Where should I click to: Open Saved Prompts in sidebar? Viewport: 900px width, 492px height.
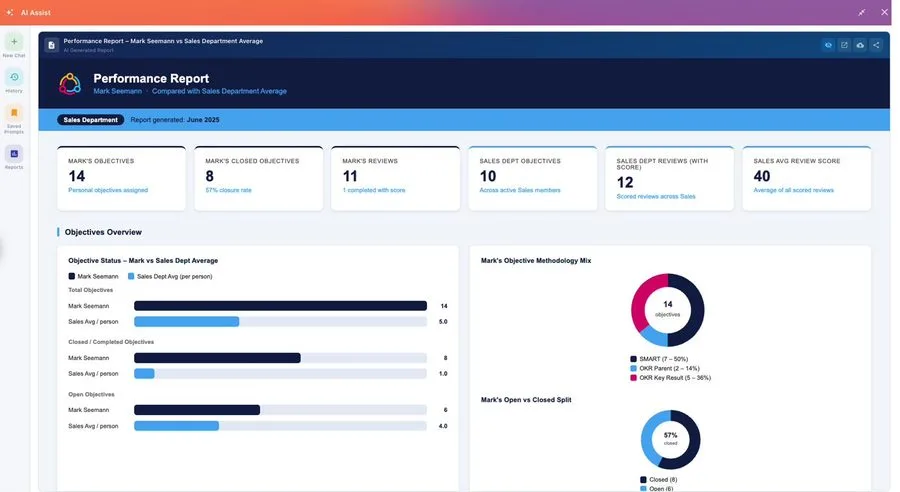point(14,113)
